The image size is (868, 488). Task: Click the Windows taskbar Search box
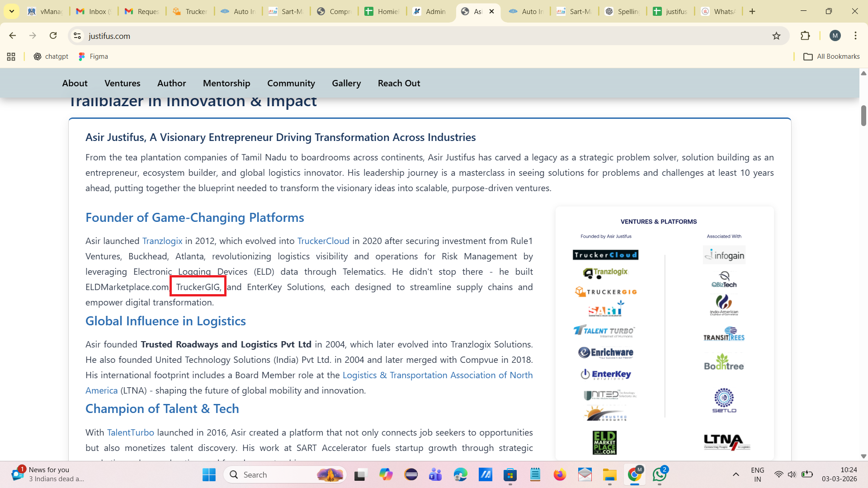point(285,474)
